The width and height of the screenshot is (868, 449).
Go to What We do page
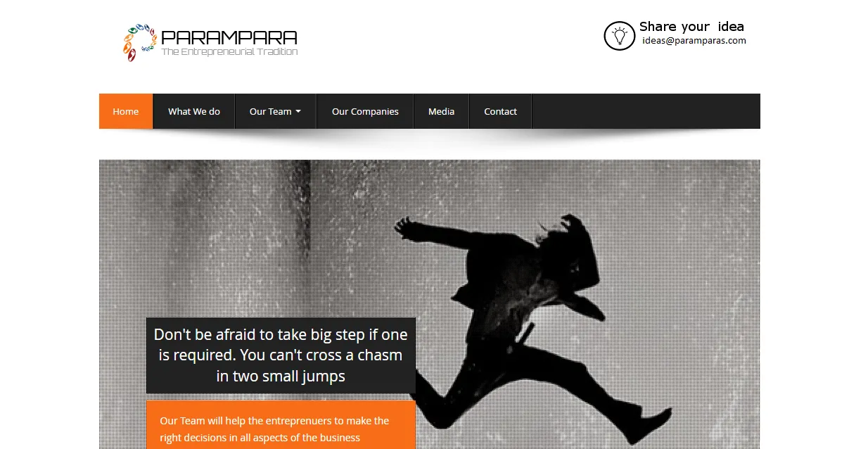194,111
